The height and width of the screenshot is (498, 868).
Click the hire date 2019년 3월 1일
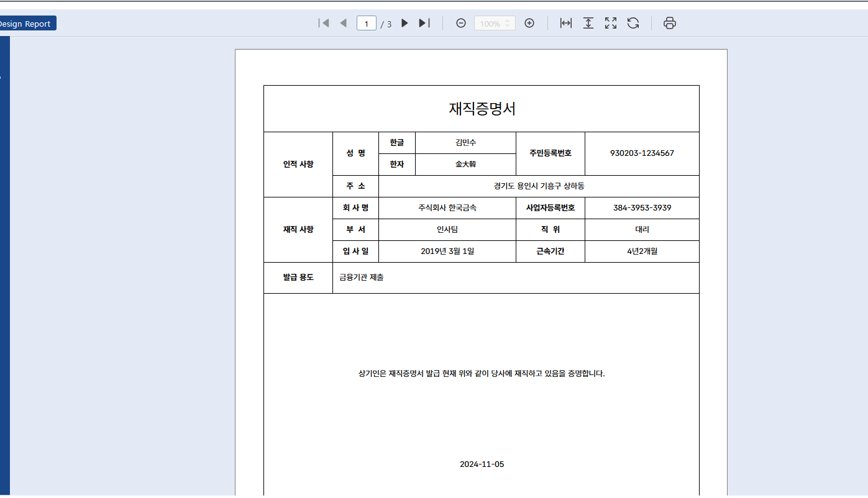[447, 251]
